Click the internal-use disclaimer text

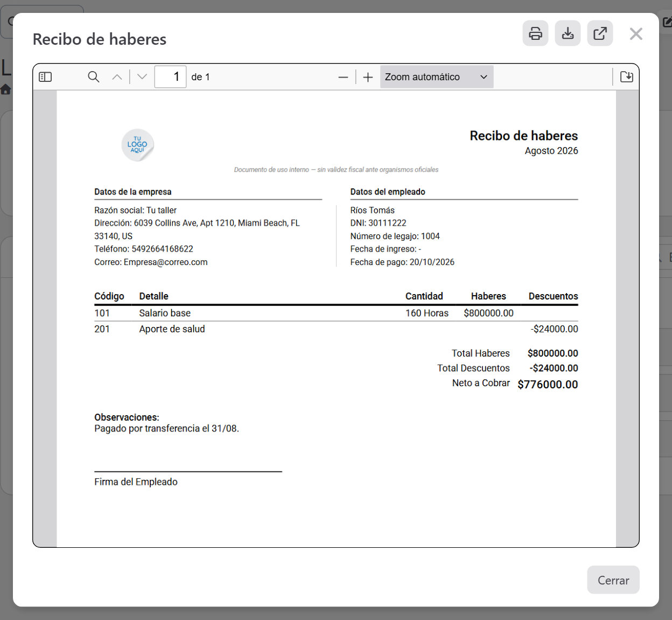pyautogui.click(x=336, y=170)
